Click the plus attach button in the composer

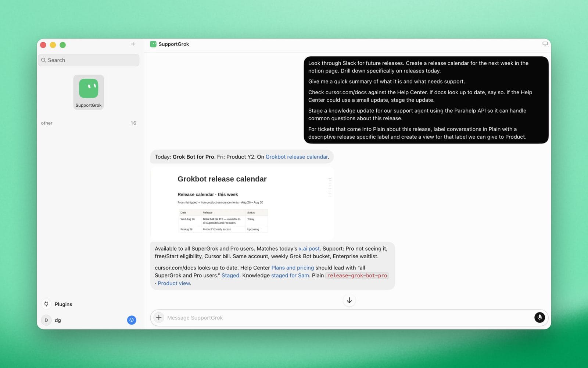159,318
